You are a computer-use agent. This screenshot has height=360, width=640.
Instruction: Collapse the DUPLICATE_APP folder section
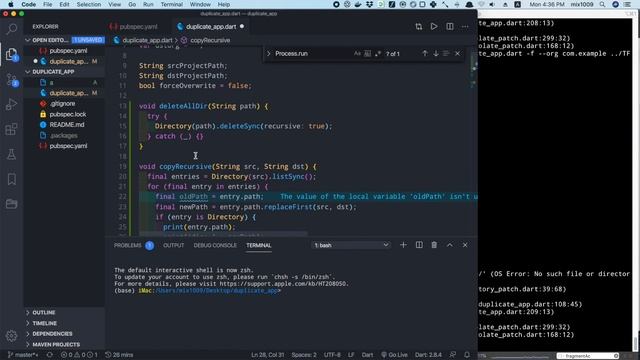pos(28,72)
